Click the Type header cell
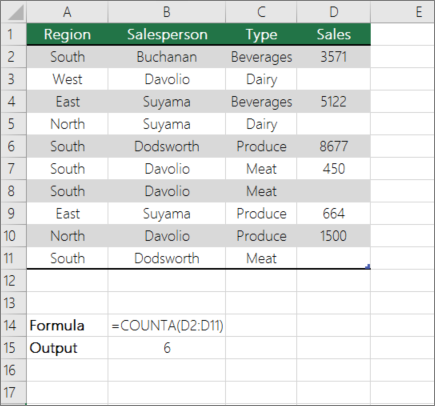435x406 pixels. (x=261, y=34)
